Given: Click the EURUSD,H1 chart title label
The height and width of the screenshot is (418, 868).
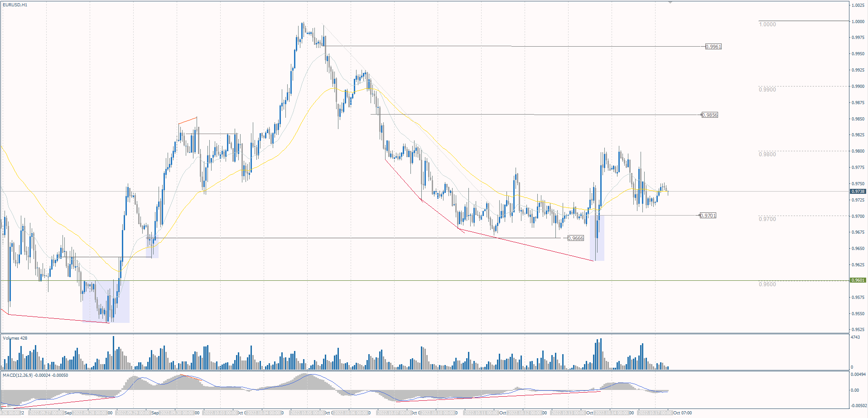Looking at the screenshot, I should [x=15, y=5].
